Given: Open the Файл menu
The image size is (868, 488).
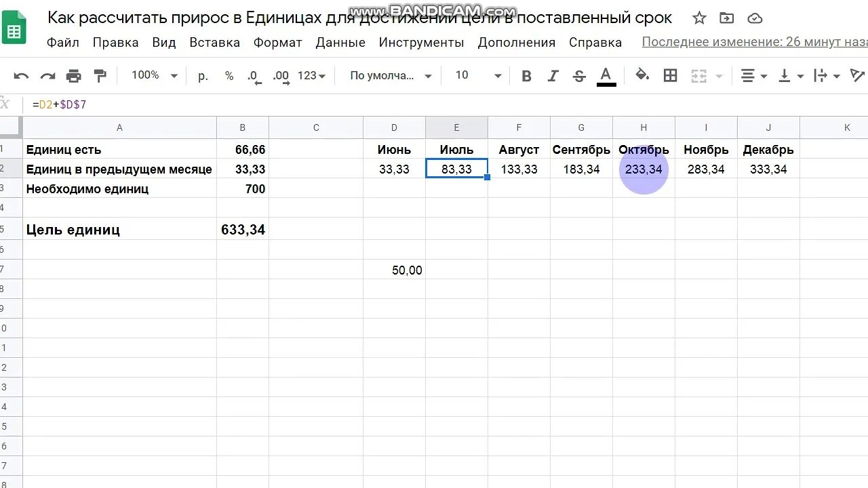Looking at the screenshot, I should [x=63, y=43].
